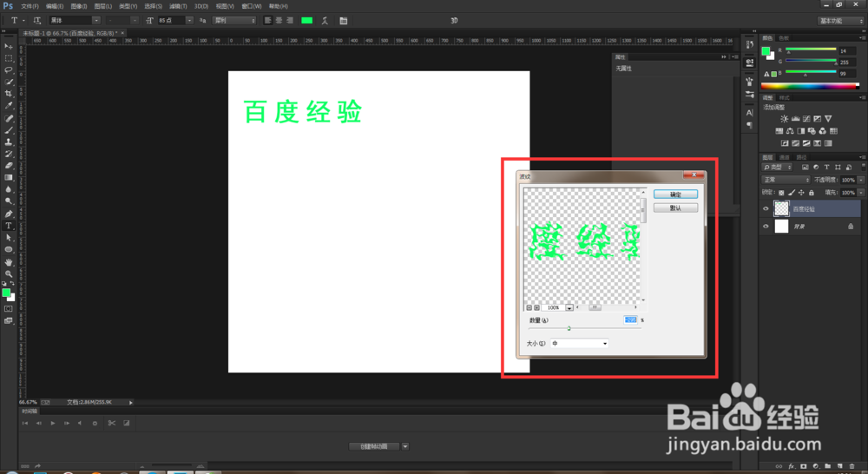Hide the 背景 layer
This screenshot has width=868, height=474.
[x=766, y=227]
